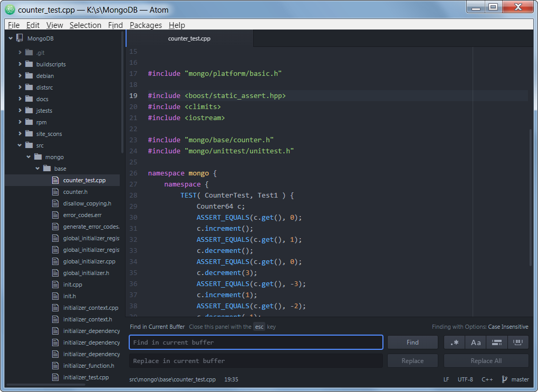The height and width of the screenshot is (392, 538).
Task: Open the Edit menu
Action: pos(33,25)
